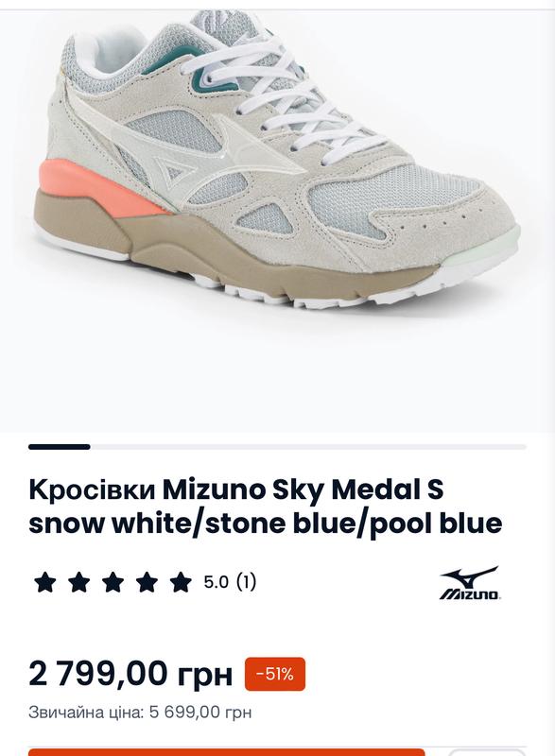
Task: Open the 5.0 (1) reviews link
Action: [230, 582]
